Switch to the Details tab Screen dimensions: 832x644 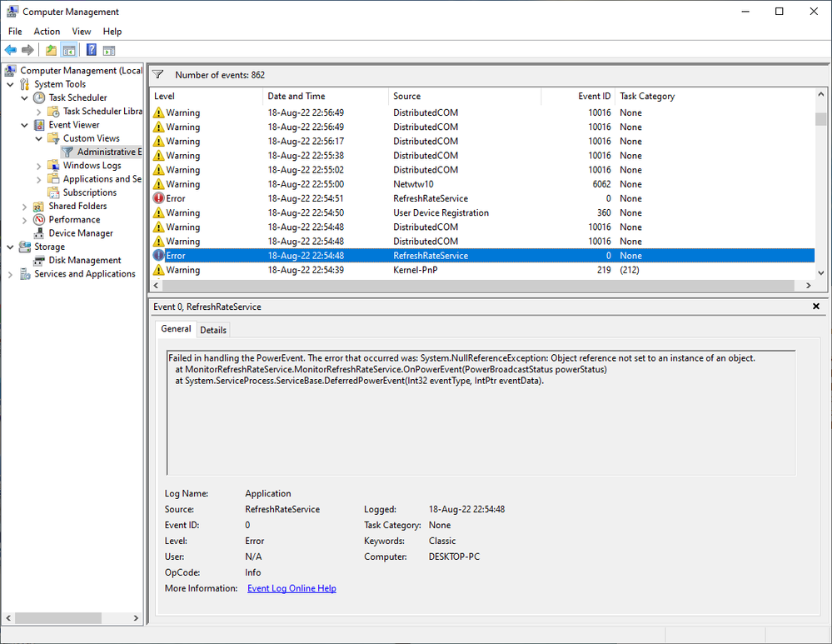(x=213, y=330)
